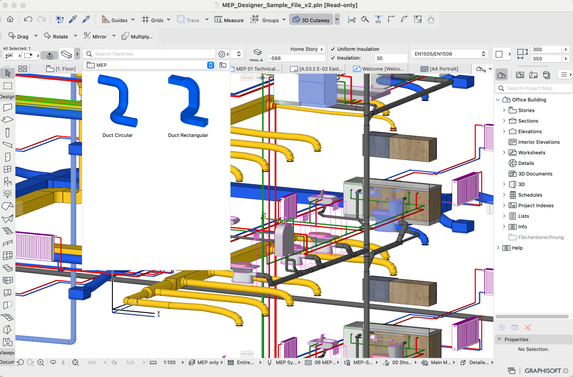Switch to the MEP 01 Technical tab
The height and width of the screenshot is (377, 573).
point(254,69)
